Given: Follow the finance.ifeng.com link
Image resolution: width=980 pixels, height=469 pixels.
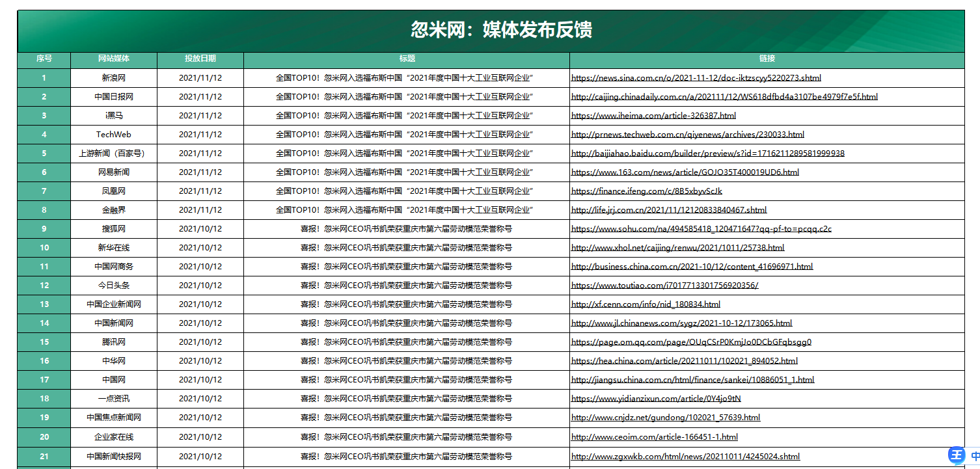Looking at the screenshot, I should [x=646, y=191].
